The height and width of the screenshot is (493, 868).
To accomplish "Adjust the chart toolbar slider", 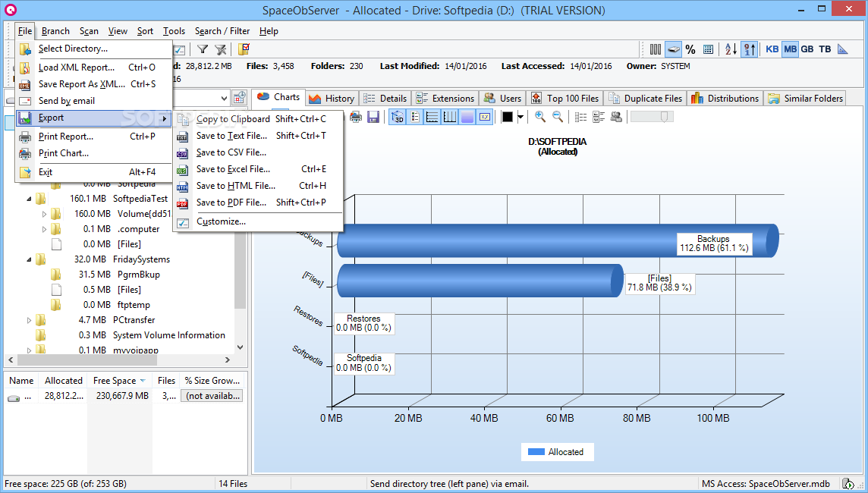I will 652,117.
